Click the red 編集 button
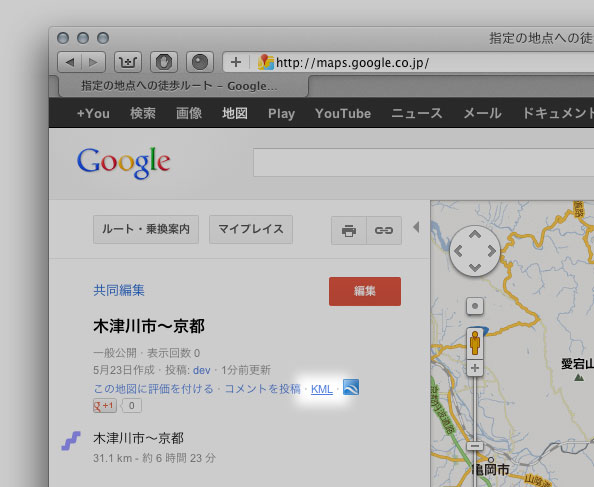This screenshot has width=594, height=487. (x=365, y=291)
